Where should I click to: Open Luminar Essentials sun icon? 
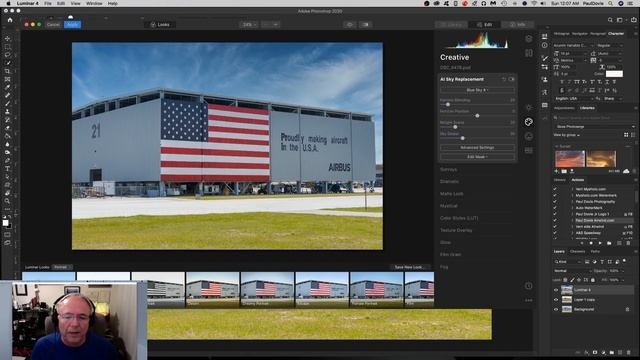pyautogui.click(x=529, y=107)
